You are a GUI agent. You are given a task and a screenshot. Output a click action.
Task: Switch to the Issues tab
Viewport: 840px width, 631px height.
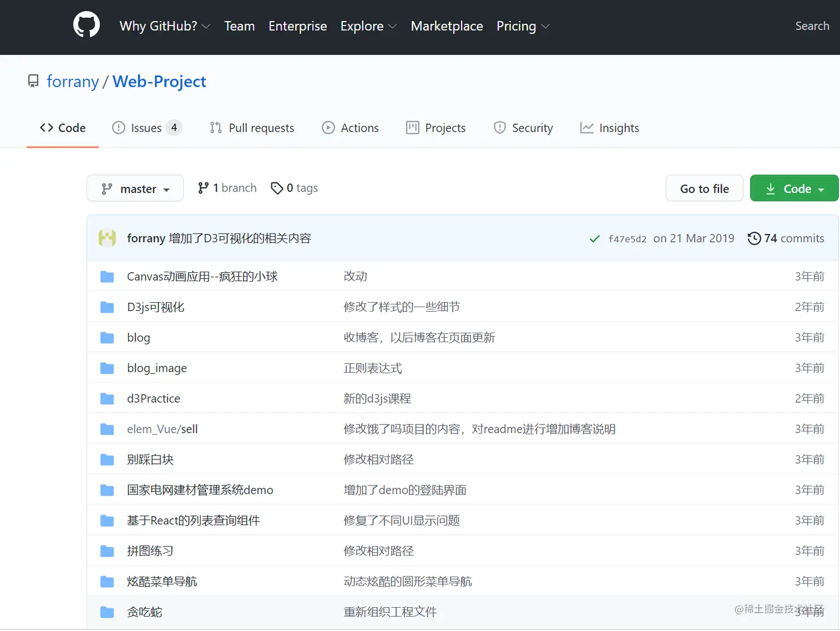[147, 128]
